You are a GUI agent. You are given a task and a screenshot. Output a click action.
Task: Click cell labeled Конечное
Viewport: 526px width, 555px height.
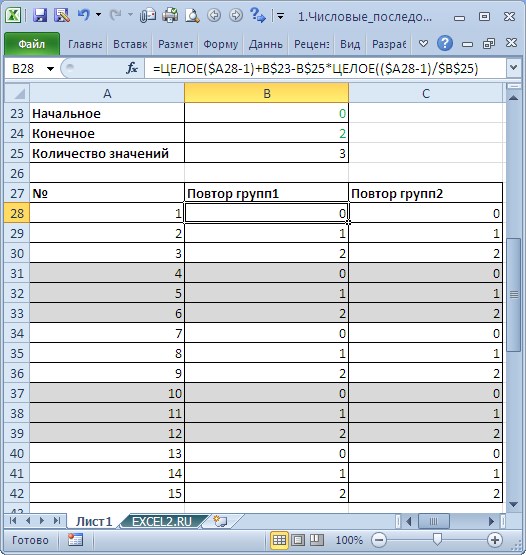point(107,133)
